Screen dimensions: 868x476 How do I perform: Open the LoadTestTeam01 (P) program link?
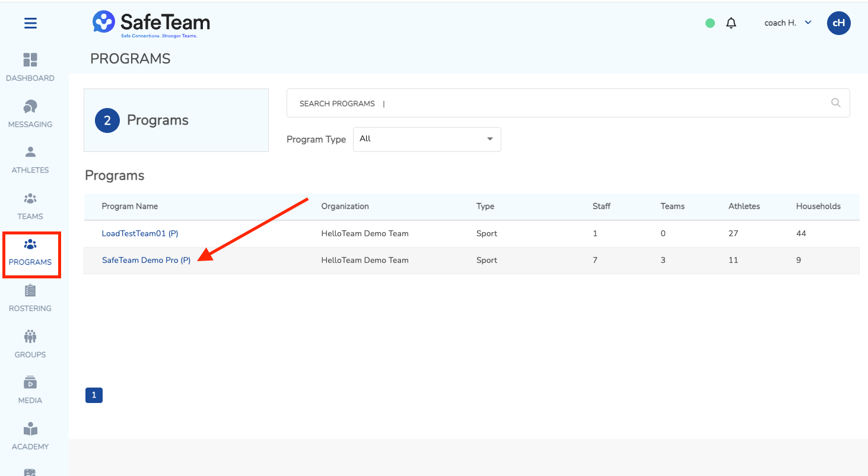[x=140, y=233]
